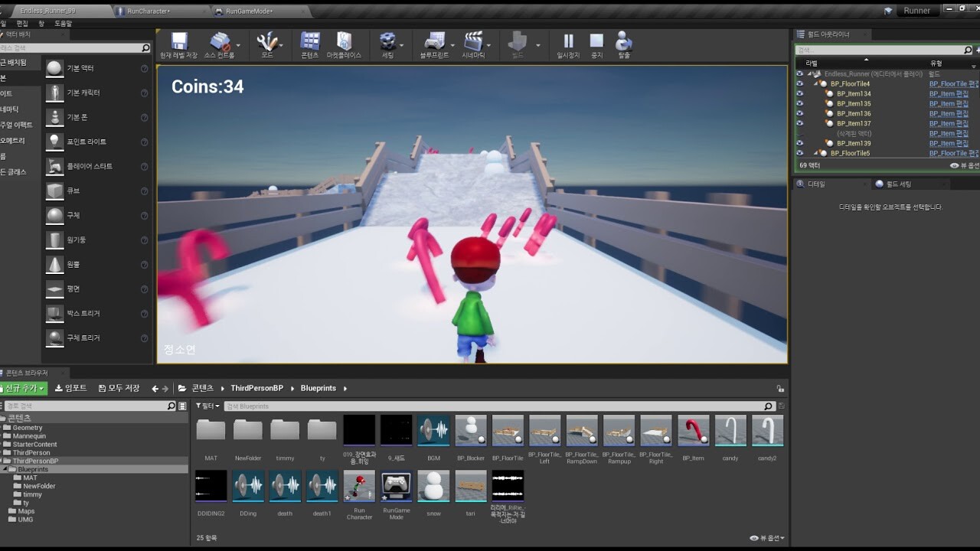Open the Marketplace from the toolbar
The width and height of the screenshot is (980, 551).
344,43
